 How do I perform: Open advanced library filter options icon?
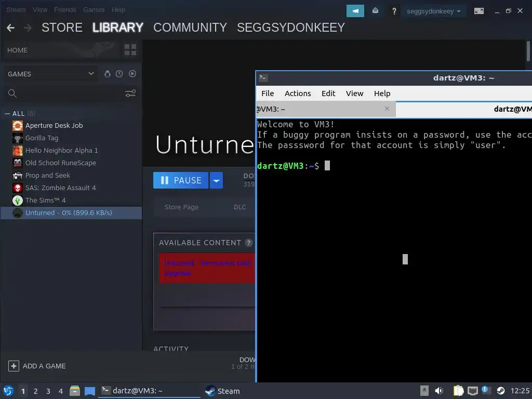tap(130, 94)
